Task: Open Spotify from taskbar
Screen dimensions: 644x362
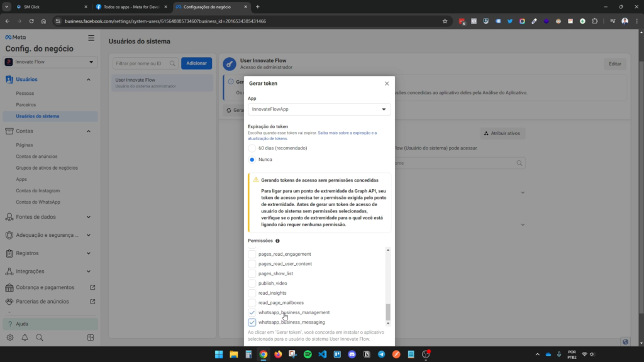Action: click(x=308, y=354)
